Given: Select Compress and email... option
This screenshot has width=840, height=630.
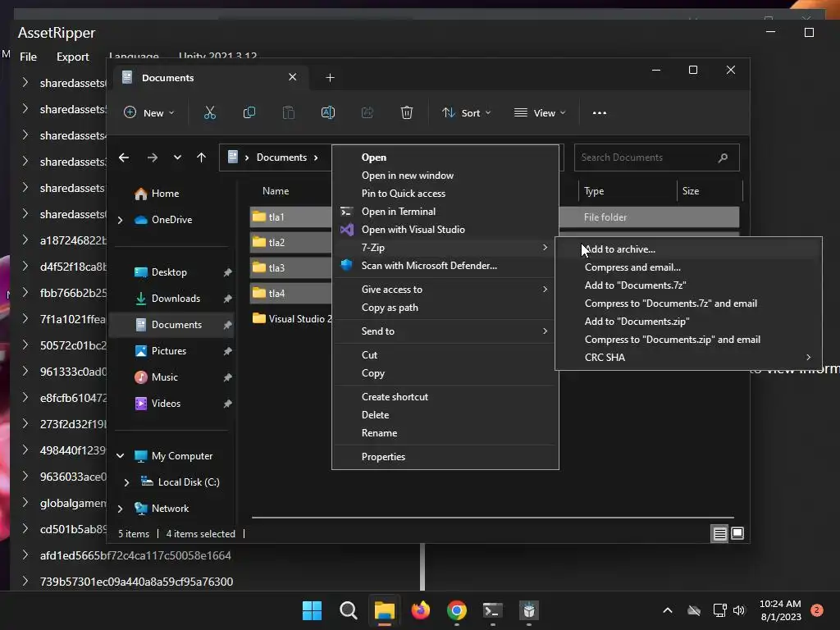Looking at the screenshot, I should click(688, 267).
